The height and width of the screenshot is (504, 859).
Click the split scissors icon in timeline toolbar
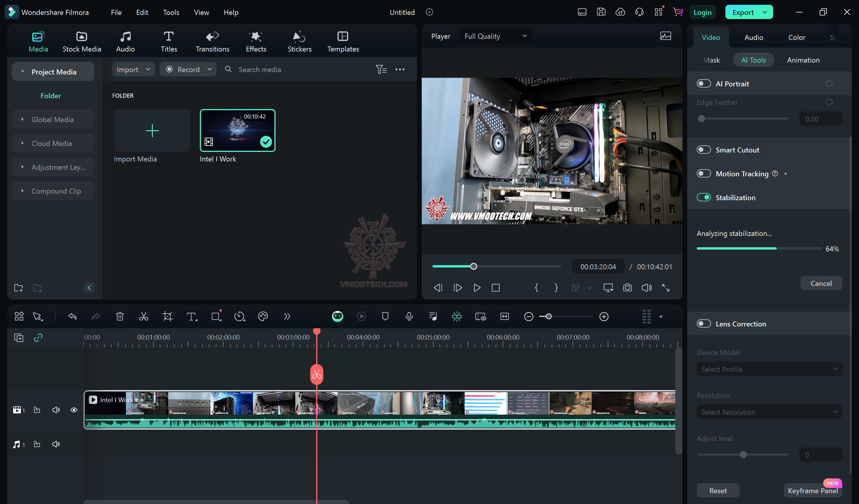pyautogui.click(x=143, y=317)
